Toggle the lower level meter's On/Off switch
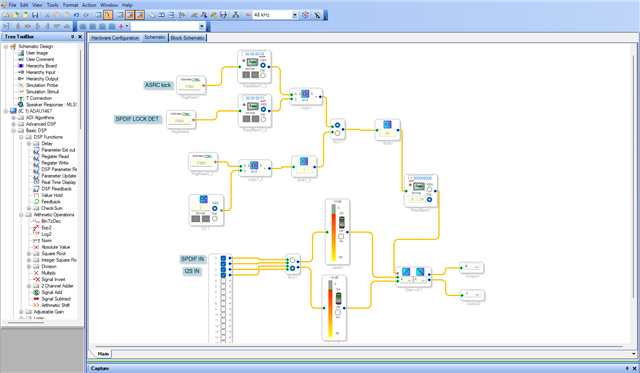The width and height of the screenshot is (640, 373). (338, 299)
